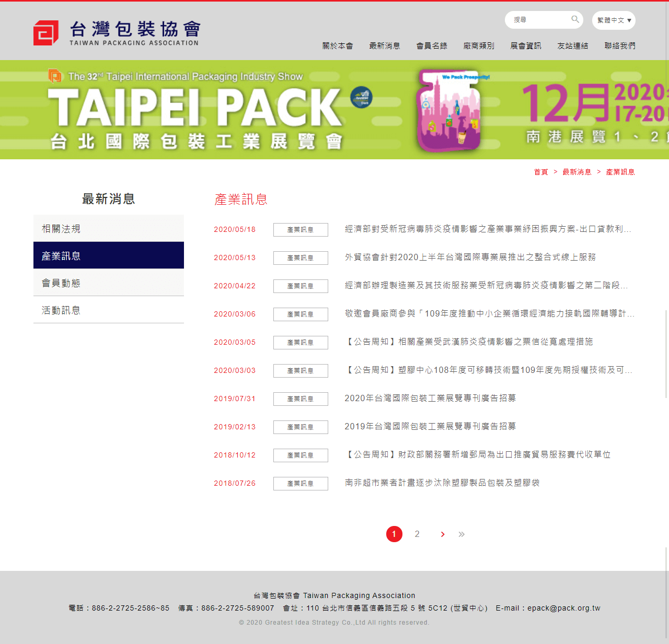Viewport: 669px width, 644px height.
Task: Click the 產業訊息 tag on 2019/07/31 row
Action: 301,399
